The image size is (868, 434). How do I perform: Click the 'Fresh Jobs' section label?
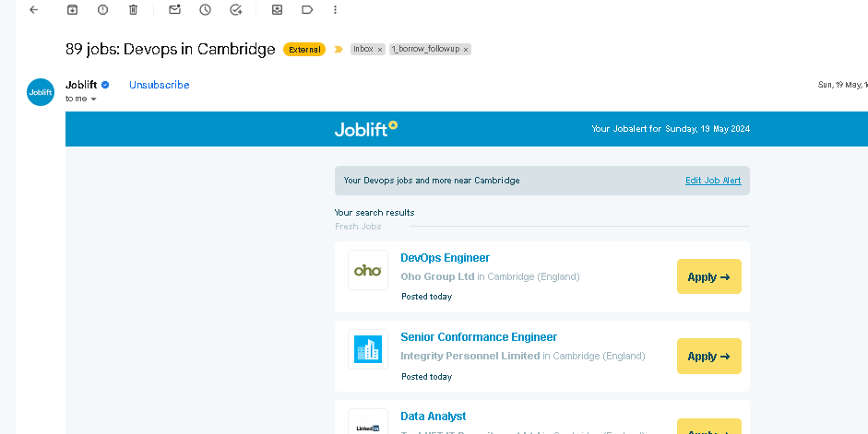358,226
